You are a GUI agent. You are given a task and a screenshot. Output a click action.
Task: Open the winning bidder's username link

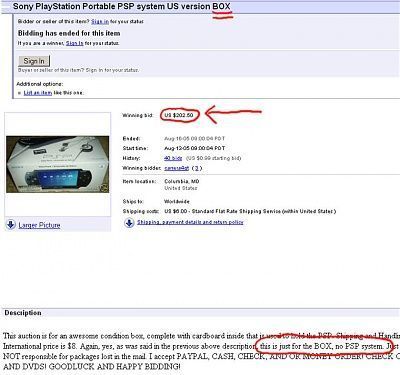click(x=177, y=168)
